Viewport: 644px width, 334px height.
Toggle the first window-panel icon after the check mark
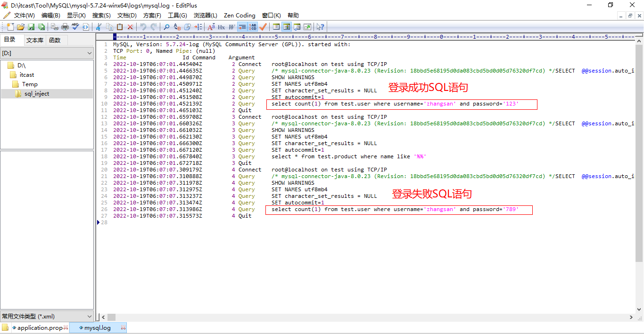click(x=276, y=27)
